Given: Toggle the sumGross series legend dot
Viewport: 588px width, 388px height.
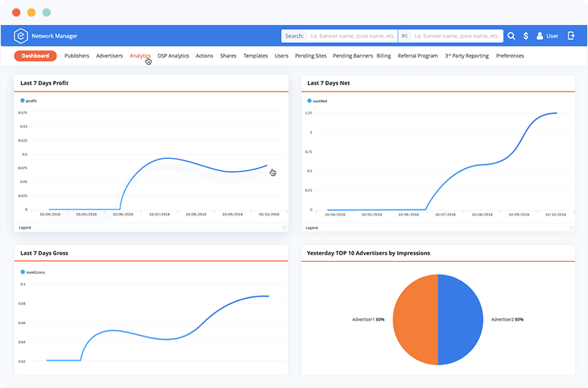Looking at the screenshot, I should 23,271.
